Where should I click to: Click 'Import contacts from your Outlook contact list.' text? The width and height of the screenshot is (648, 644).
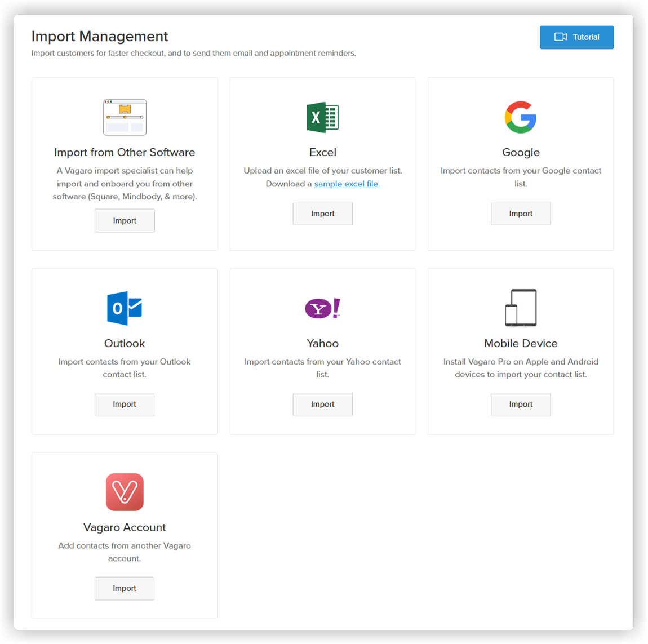tap(125, 368)
